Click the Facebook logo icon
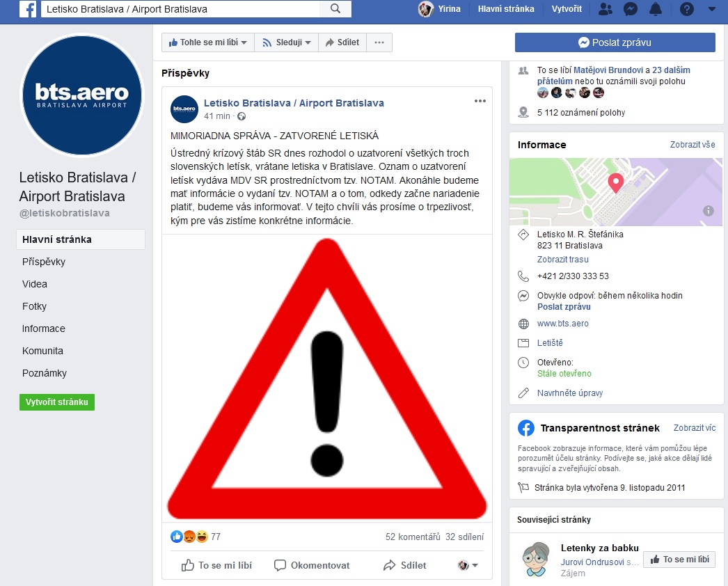The width and height of the screenshot is (728, 586). click(28, 9)
